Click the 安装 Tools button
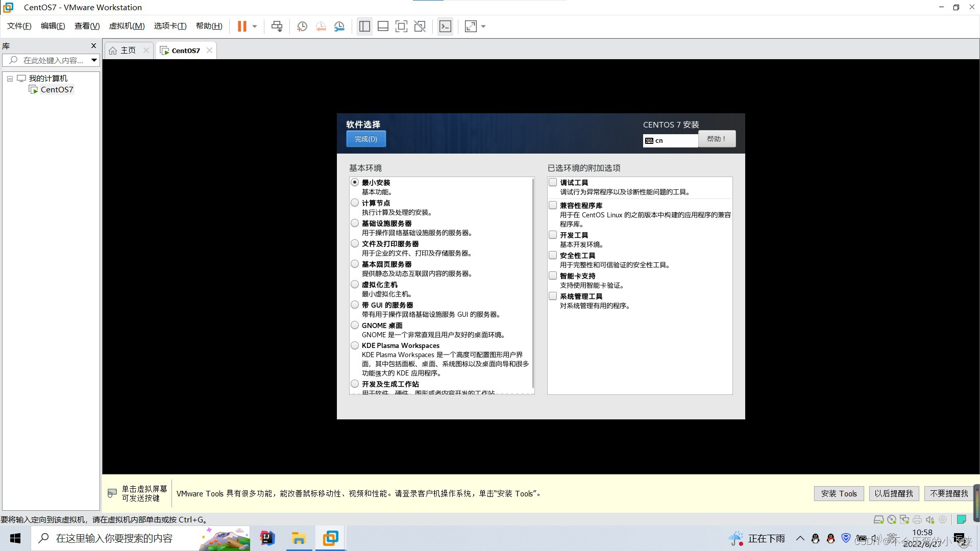Screen dimensions: 980x551 (839, 493)
